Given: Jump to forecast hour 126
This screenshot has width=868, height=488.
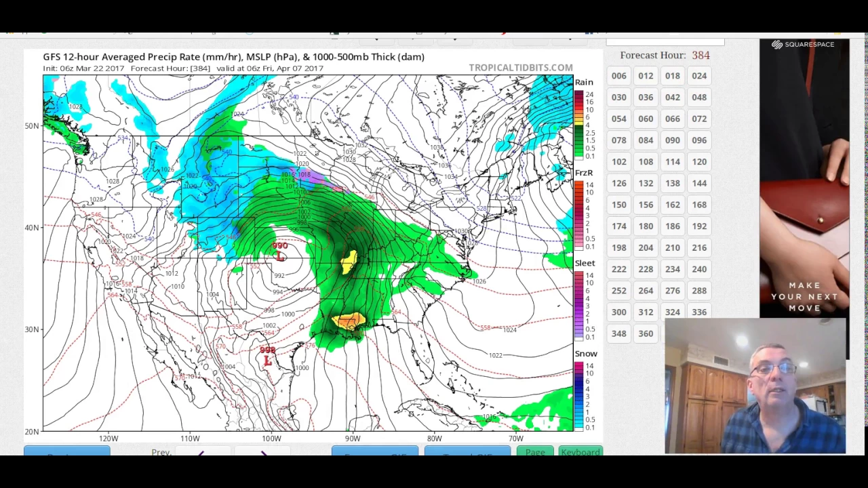Looking at the screenshot, I should click(618, 183).
